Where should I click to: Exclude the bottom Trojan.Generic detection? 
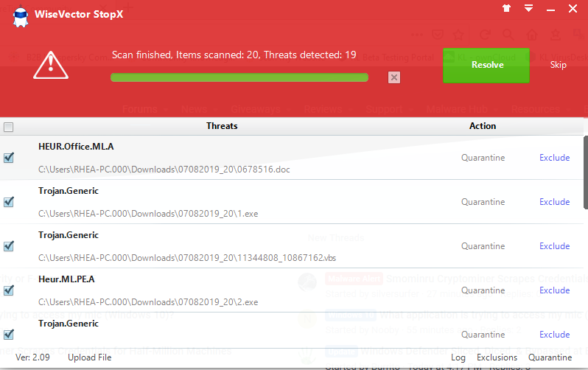pyautogui.click(x=554, y=335)
